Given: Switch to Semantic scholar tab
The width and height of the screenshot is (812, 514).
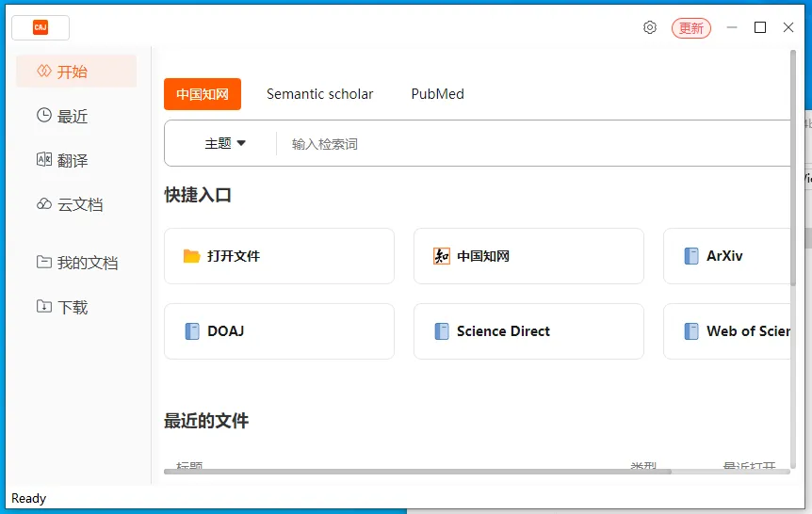Looking at the screenshot, I should click(319, 94).
